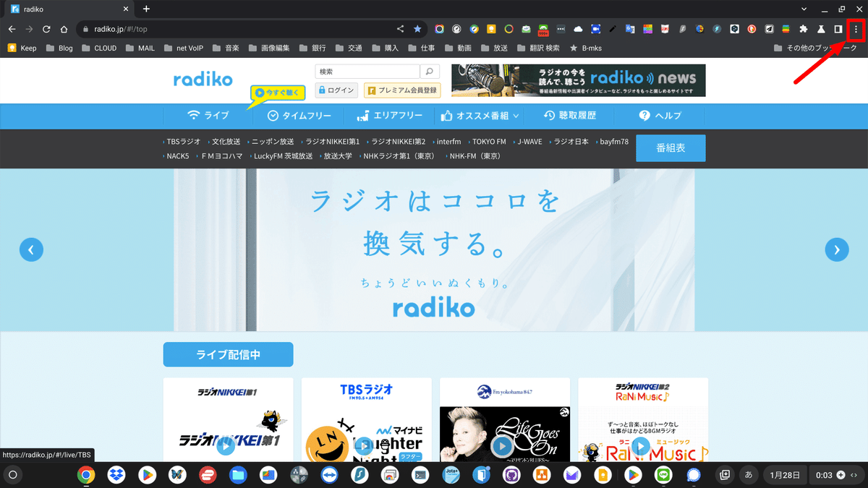Open the Chrome three-dot menu
This screenshot has width=868, height=488.
(x=856, y=29)
